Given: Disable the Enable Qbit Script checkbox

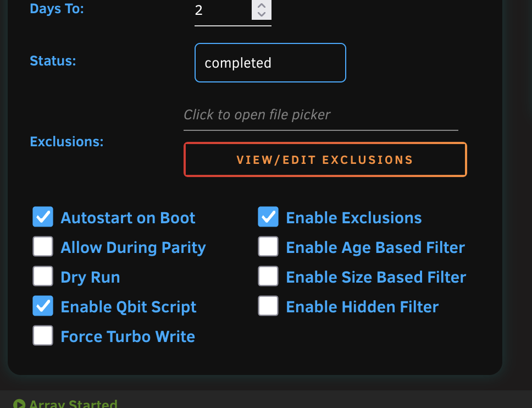Looking at the screenshot, I should click(x=43, y=306).
